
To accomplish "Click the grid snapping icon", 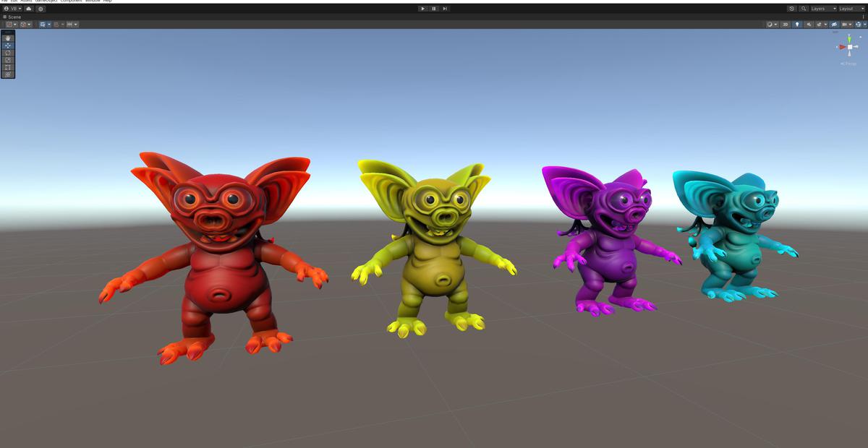I will click(x=56, y=25).
